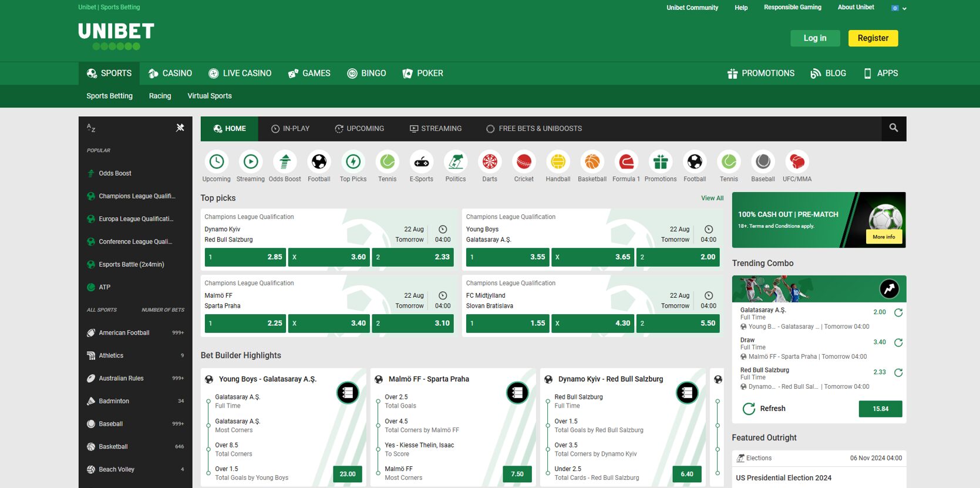Viewport: 980px width, 488px height.
Task: Open the E-Sports category icon
Action: pos(422,161)
